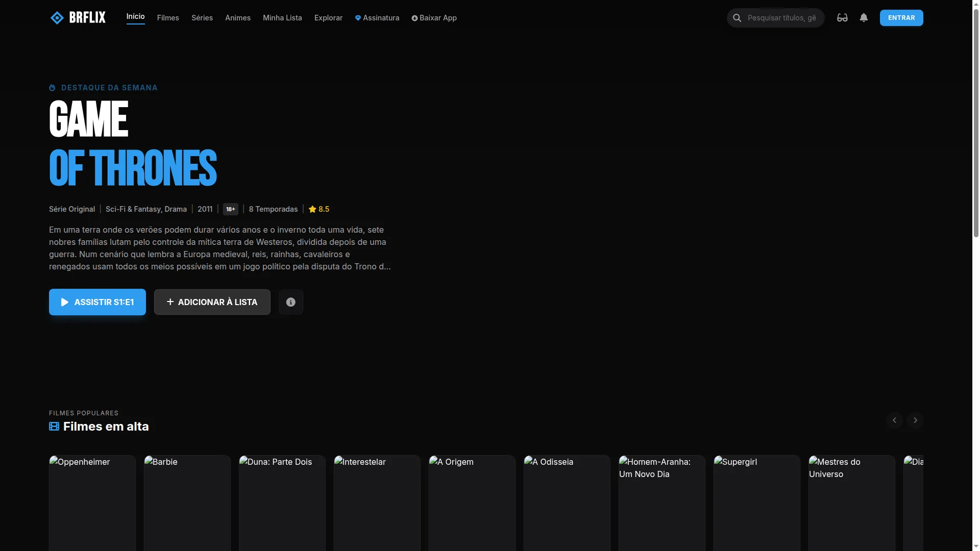Click the 18+ age rating badge

tap(231, 209)
